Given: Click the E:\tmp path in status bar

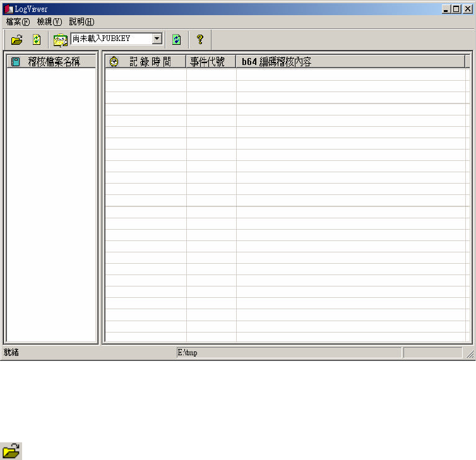Looking at the screenshot, I should [187, 353].
